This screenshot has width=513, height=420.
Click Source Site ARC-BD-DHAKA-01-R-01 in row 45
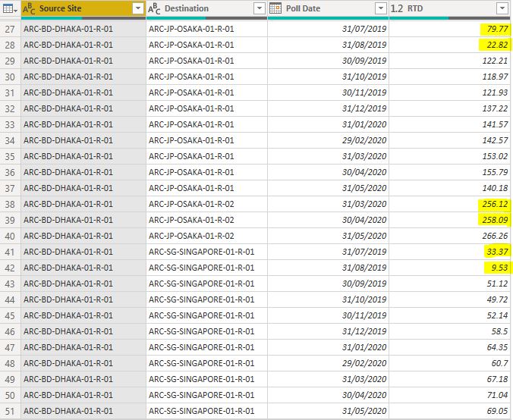68,315
